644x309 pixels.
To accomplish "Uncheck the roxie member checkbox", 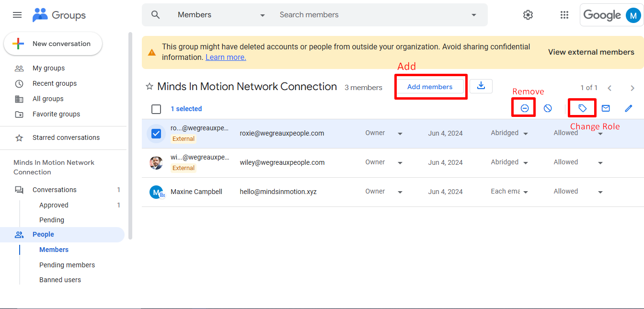I will coord(156,134).
